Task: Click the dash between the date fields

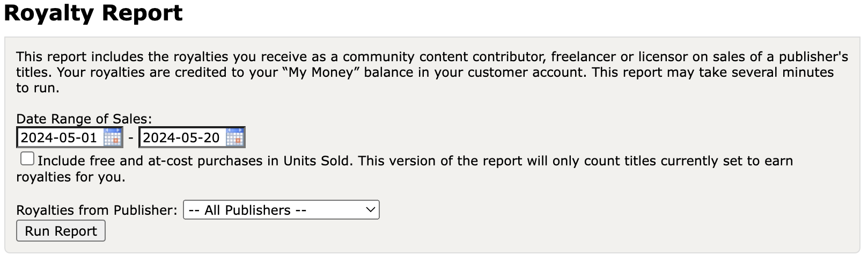Action: pyautogui.click(x=131, y=137)
